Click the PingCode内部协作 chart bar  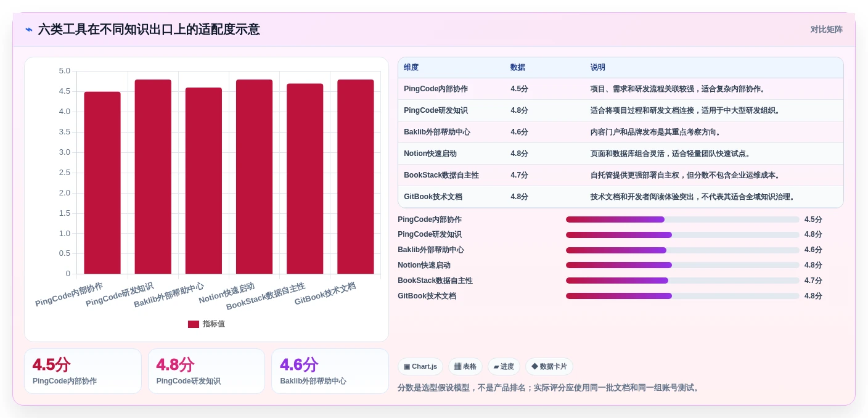102,182
